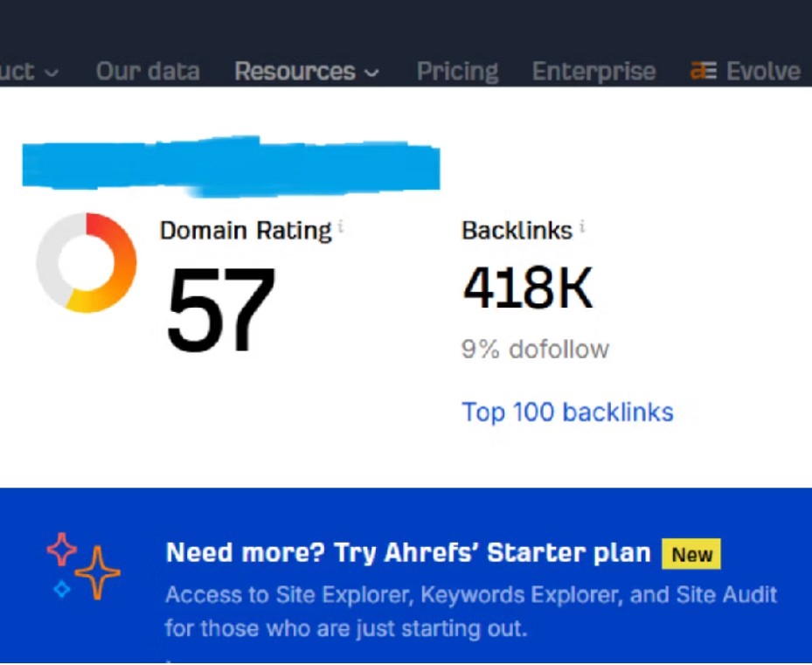Click the blue redacted domain name bar
The height and width of the screenshot is (665, 812).
point(231,166)
